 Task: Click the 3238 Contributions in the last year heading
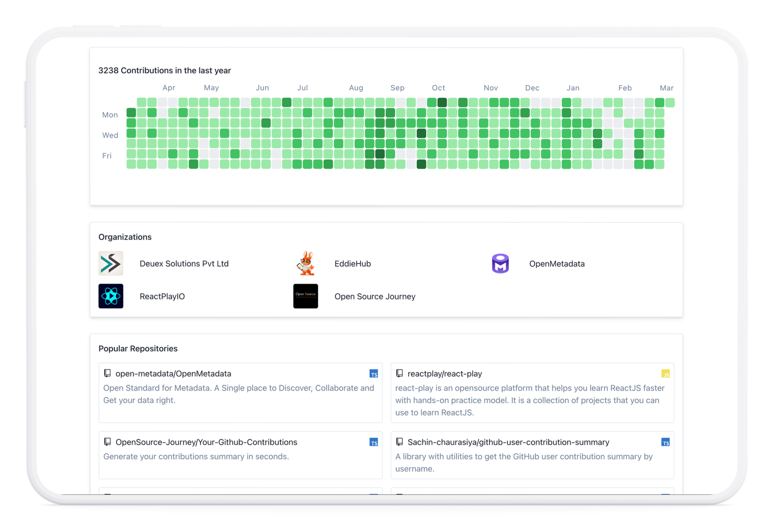(165, 70)
